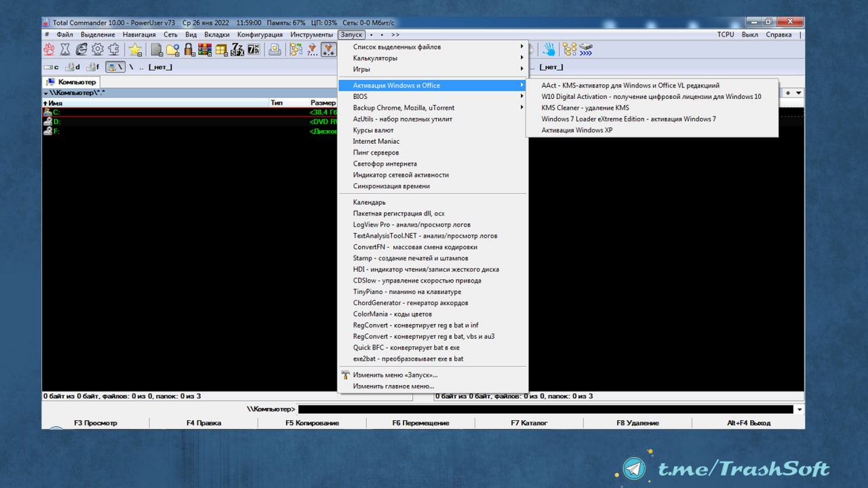Click the F3 Просмотр button
868x488 pixels.
pos(96,423)
